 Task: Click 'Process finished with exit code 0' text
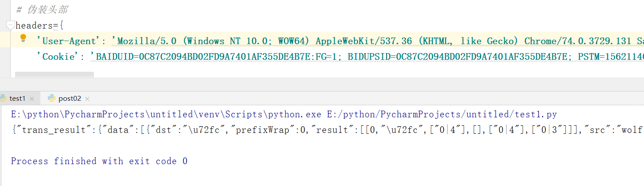point(99,161)
